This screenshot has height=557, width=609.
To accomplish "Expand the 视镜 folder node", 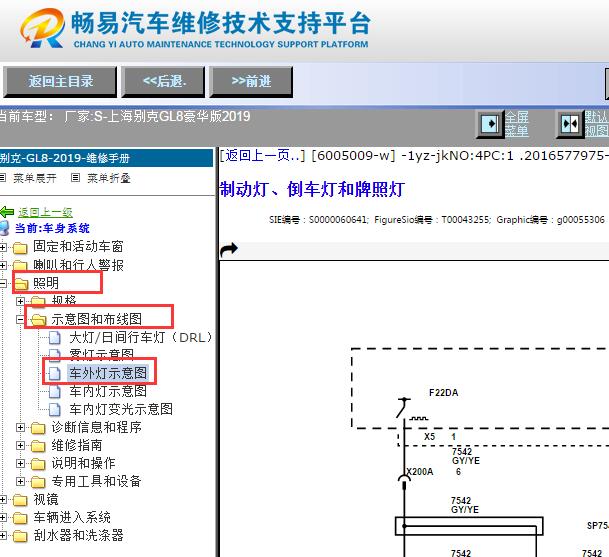I will pyautogui.click(x=3, y=500).
